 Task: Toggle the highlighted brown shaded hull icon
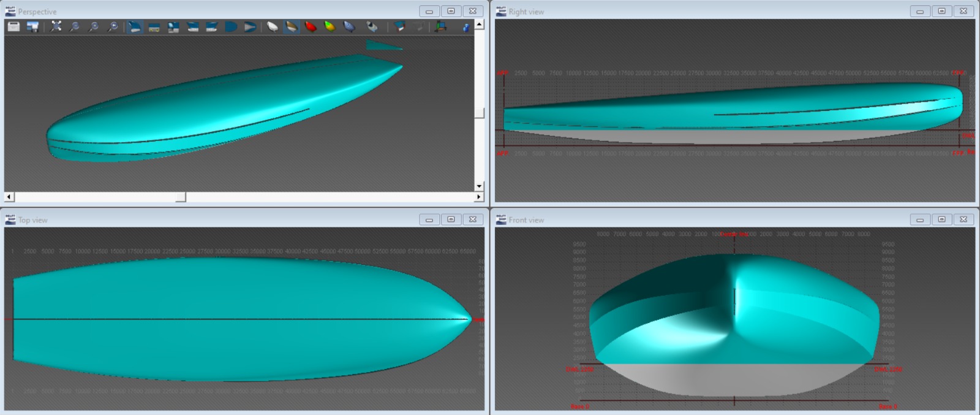coord(292,26)
